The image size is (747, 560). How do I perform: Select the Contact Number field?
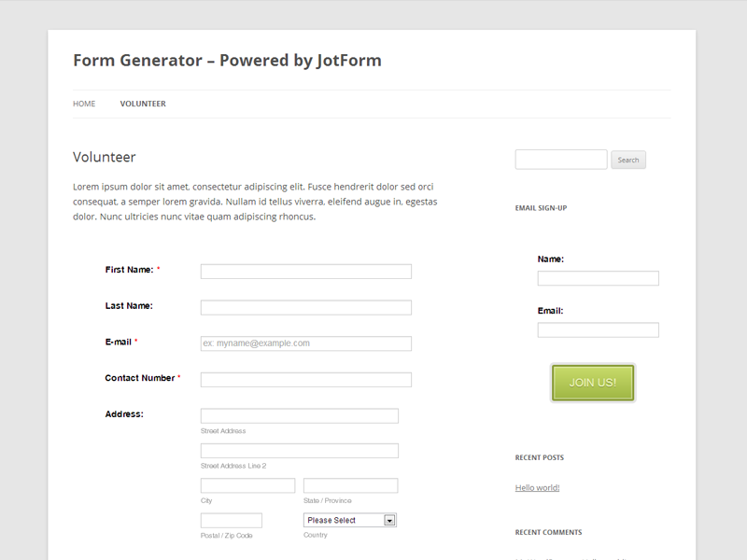point(305,379)
